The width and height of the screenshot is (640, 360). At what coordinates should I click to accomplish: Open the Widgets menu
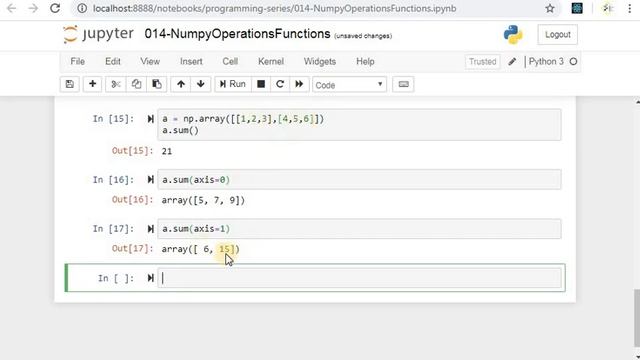click(320, 62)
